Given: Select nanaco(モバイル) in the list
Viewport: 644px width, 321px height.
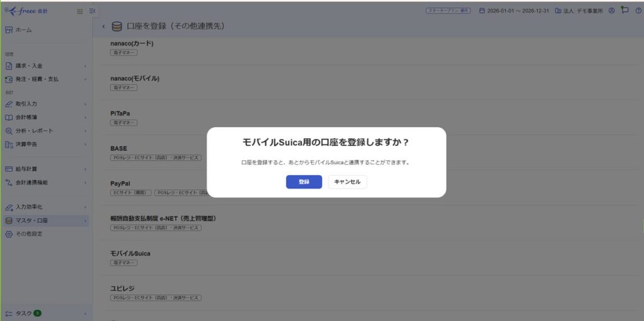Looking at the screenshot, I should (x=135, y=79).
